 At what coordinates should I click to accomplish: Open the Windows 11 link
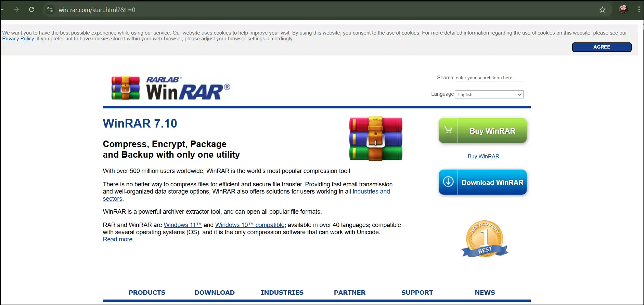click(x=183, y=225)
